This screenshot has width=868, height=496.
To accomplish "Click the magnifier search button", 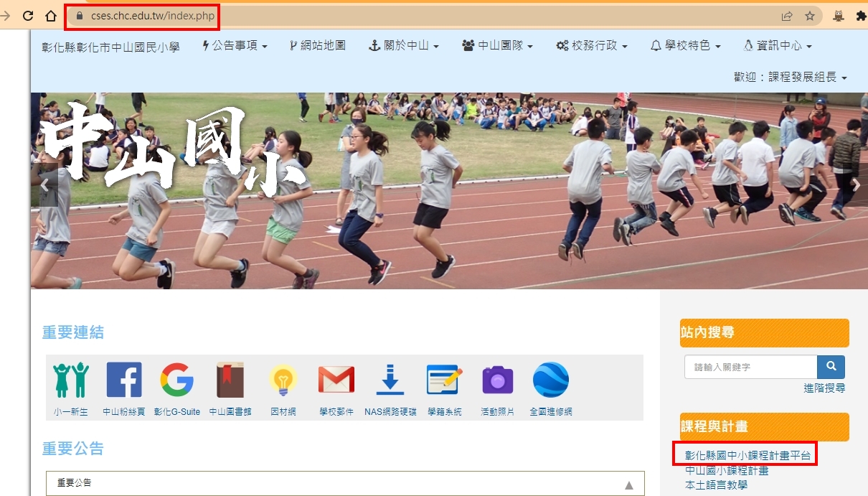I will [x=831, y=367].
